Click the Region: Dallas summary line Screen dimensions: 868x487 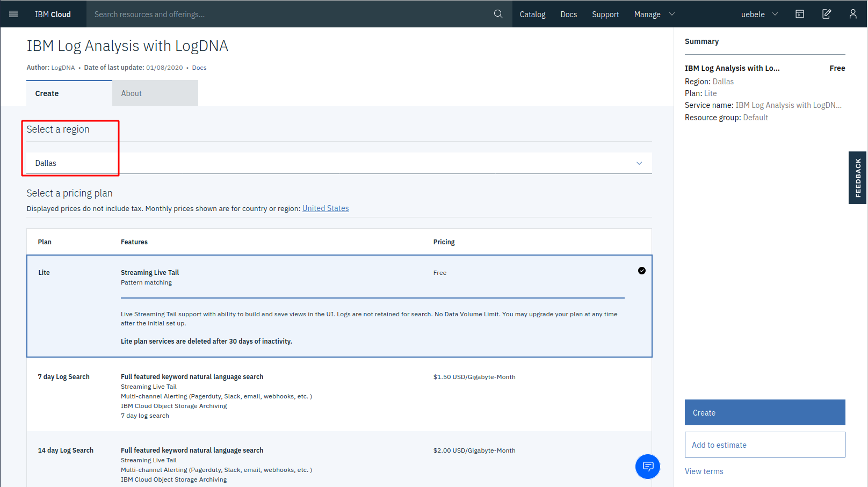pyautogui.click(x=709, y=82)
